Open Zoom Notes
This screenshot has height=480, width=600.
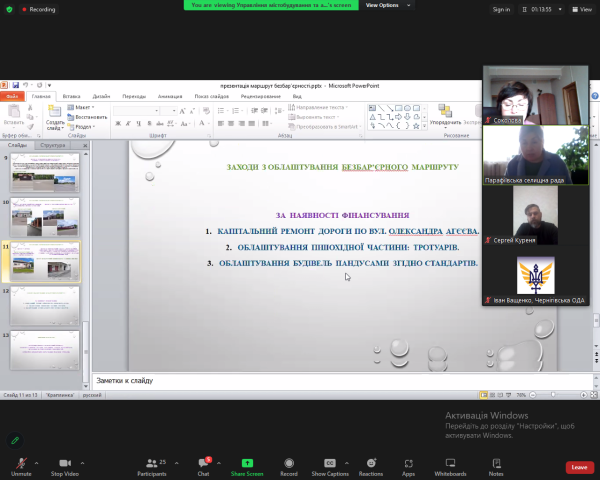coord(496,464)
